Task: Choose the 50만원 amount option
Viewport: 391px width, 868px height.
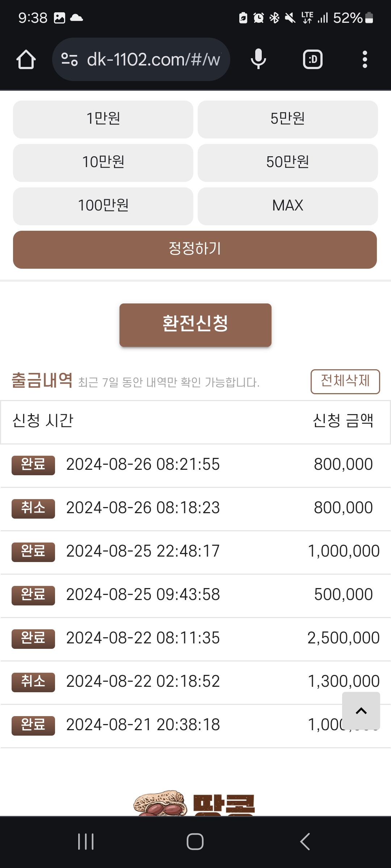Action: click(x=288, y=163)
